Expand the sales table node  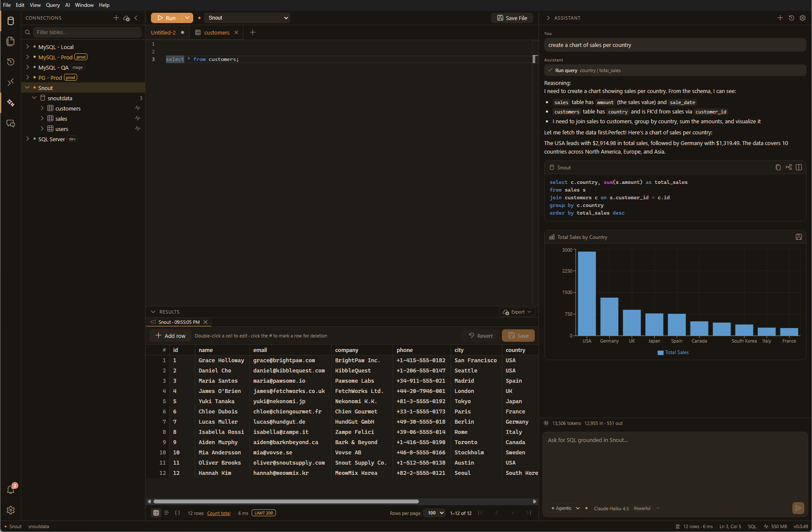tap(42, 118)
